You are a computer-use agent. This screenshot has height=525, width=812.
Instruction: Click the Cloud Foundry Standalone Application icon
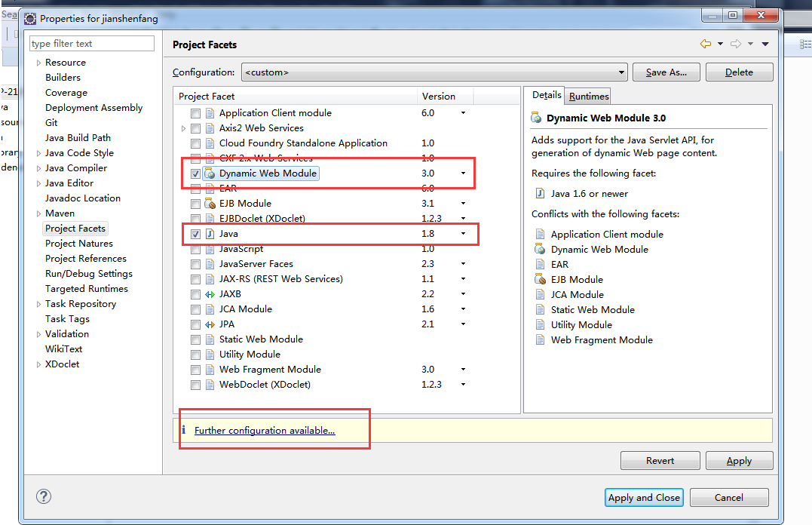click(210, 143)
